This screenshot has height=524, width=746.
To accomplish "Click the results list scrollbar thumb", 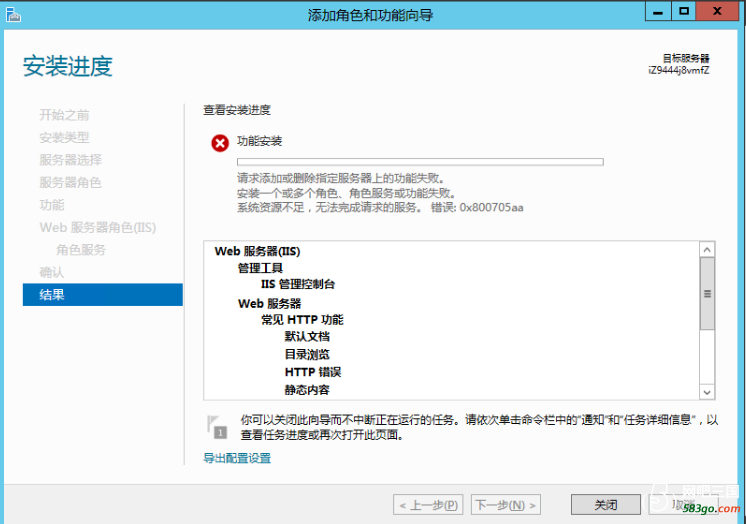I will pyautogui.click(x=707, y=294).
